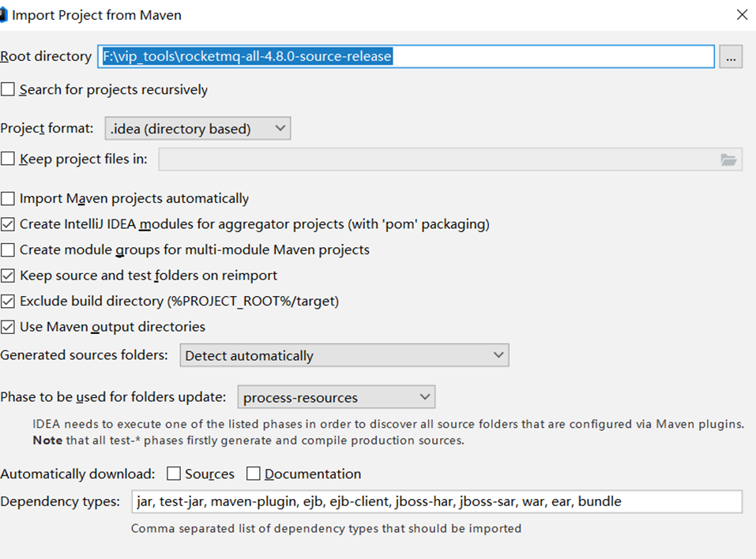Close the Import Project dialog
The image size is (756, 559).
pyautogui.click(x=741, y=14)
